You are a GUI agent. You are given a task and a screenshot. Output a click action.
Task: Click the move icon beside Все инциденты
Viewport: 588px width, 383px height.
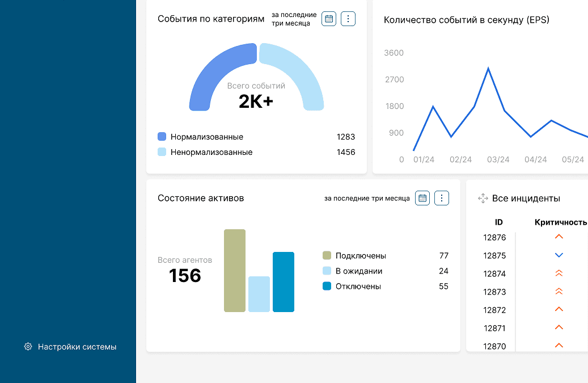tap(483, 198)
